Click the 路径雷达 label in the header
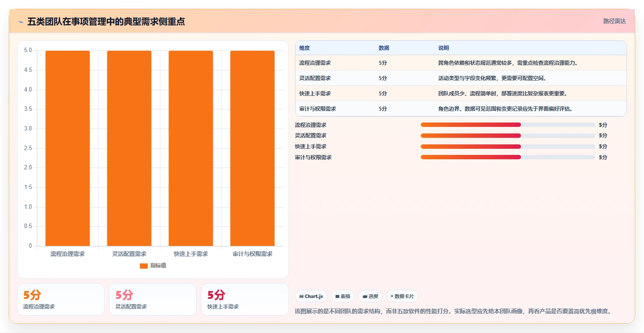644x333 pixels. (x=614, y=21)
